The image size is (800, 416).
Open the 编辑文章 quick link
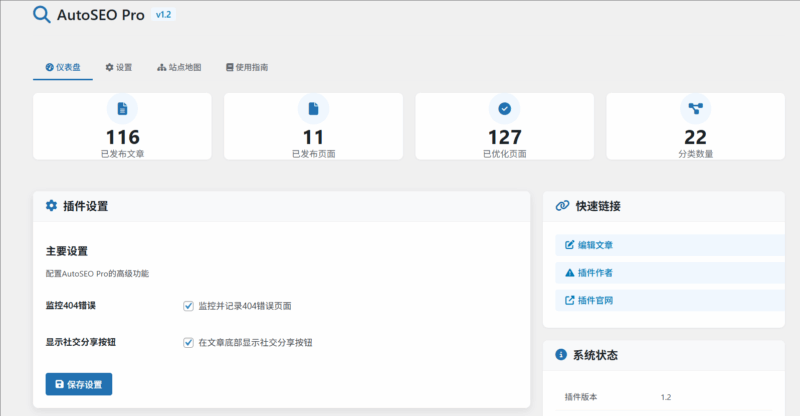[595, 244]
